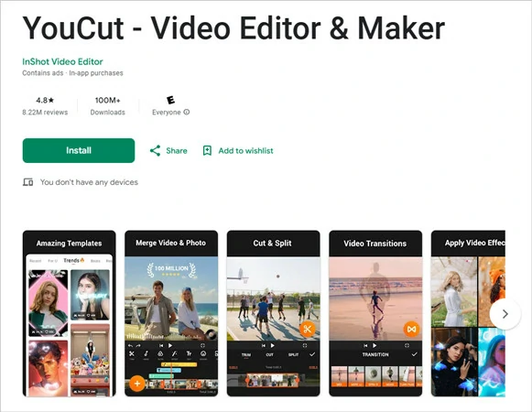
Task: Click the 'Contains ads · In-app purchases' text
Action: coord(72,73)
